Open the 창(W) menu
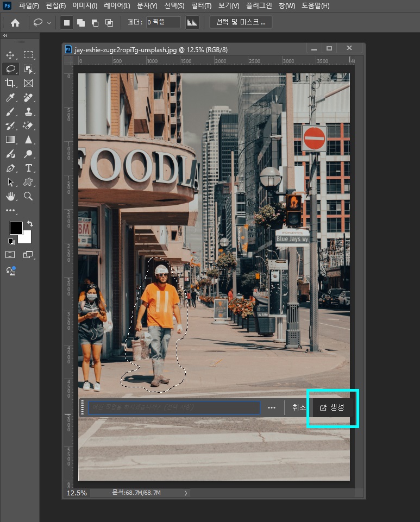420x522 pixels. tap(287, 5)
